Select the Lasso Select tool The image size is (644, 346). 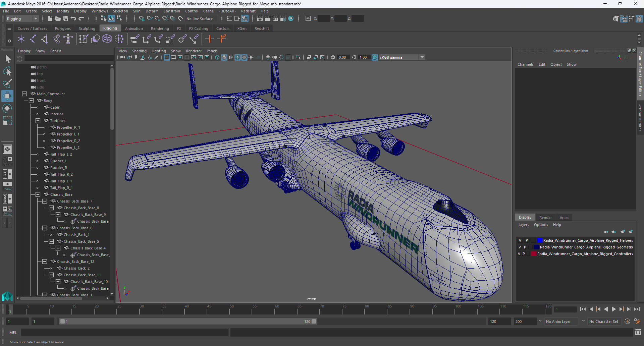tap(7, 71)
